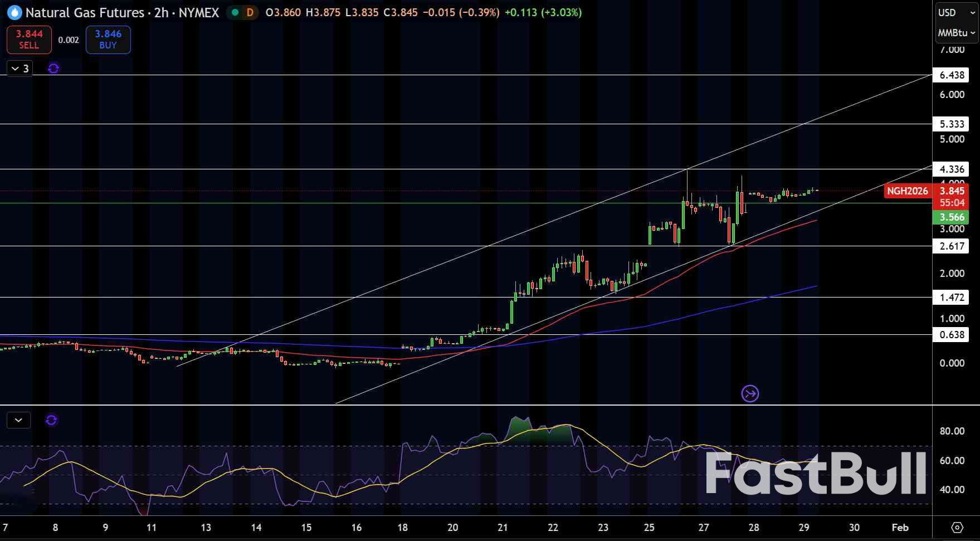Collapse the RSI pane legend chevron

pyautogui.click(x=18, y=420)
